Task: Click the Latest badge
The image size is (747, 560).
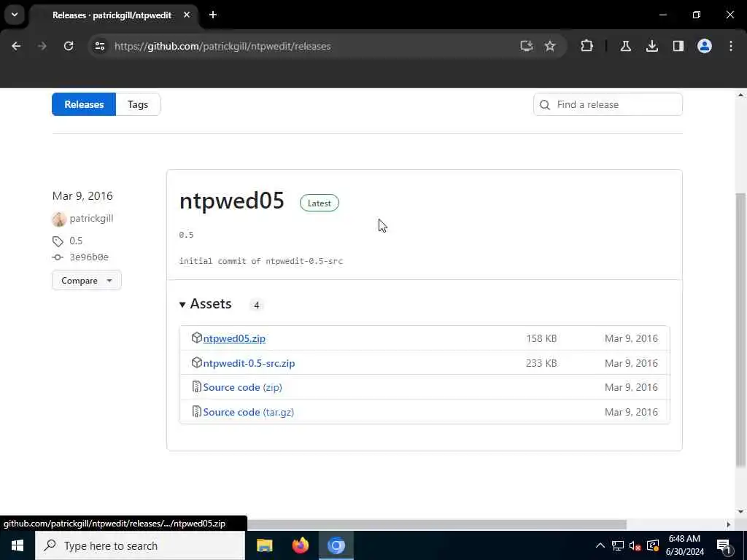Action: click(x=320, y=203)
